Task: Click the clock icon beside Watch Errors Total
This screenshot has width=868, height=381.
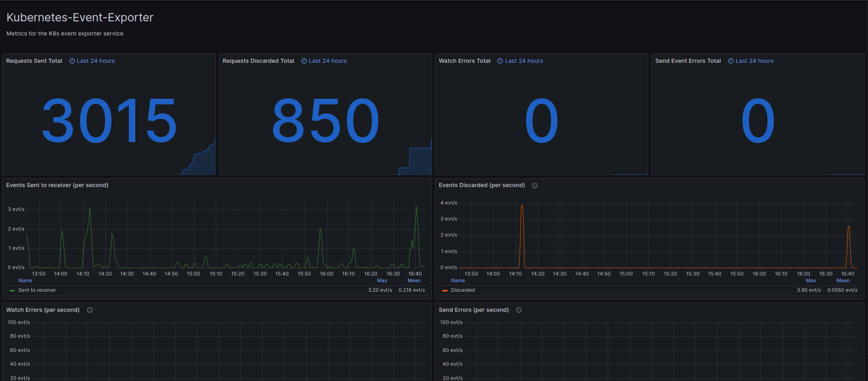Action: 500,61
